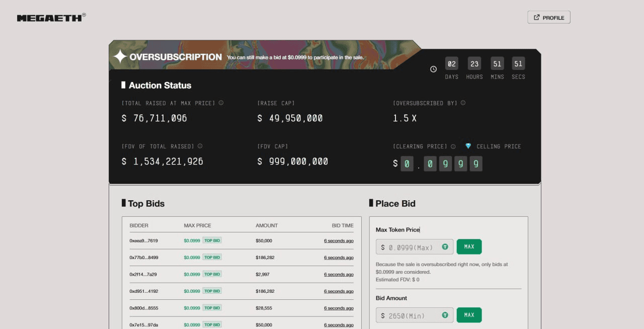Click amount $2,997 in bids table
644x329 pixels.
(263, 274)
